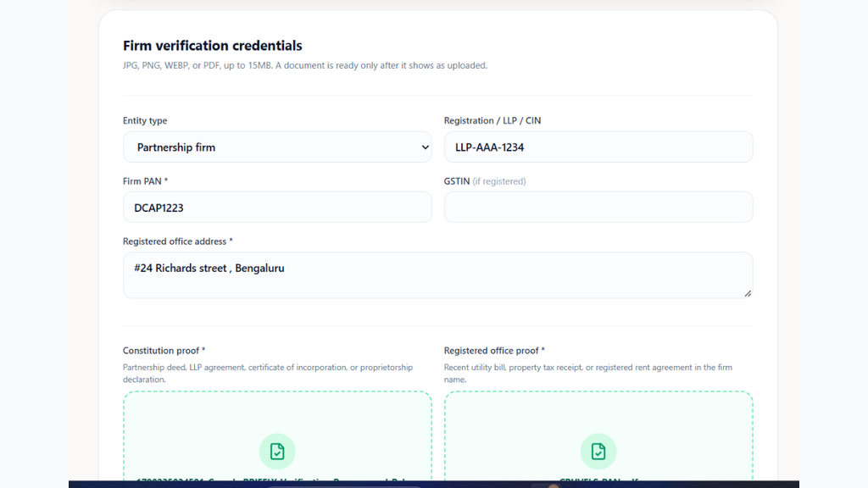Image resolution: width=868 pixels, height=488 pixels.
Task: Click the address textarea resize handle
Action: click(748, 293)
